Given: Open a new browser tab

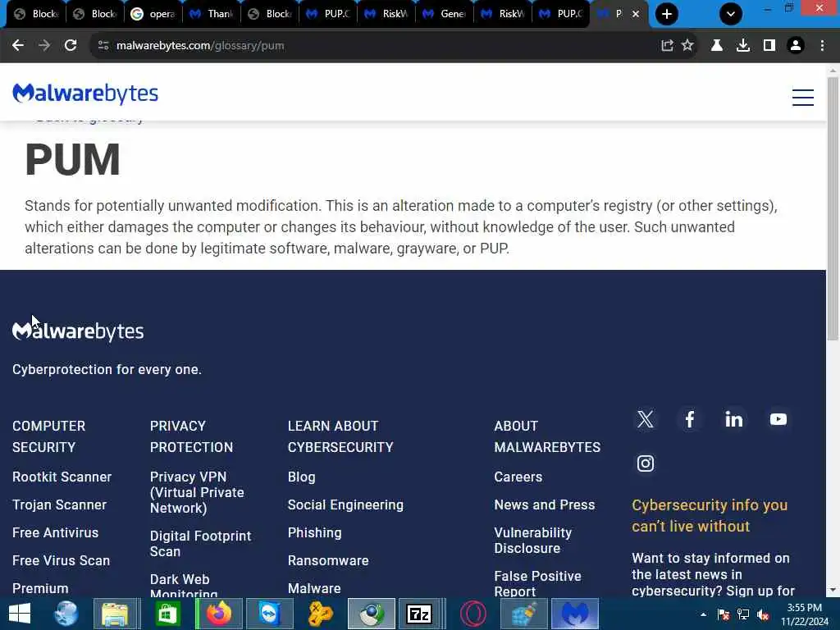Looking at the screenshot, I should tap(666, 14).
